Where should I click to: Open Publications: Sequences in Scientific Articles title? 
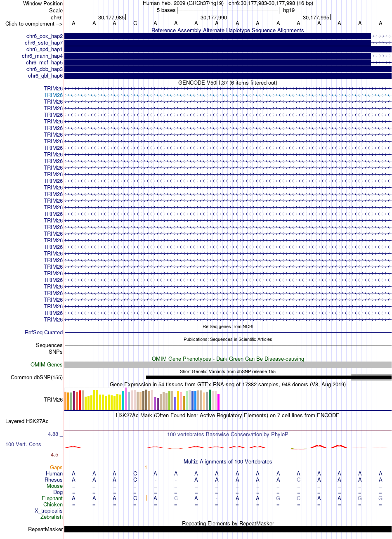(x=228, y=339)
